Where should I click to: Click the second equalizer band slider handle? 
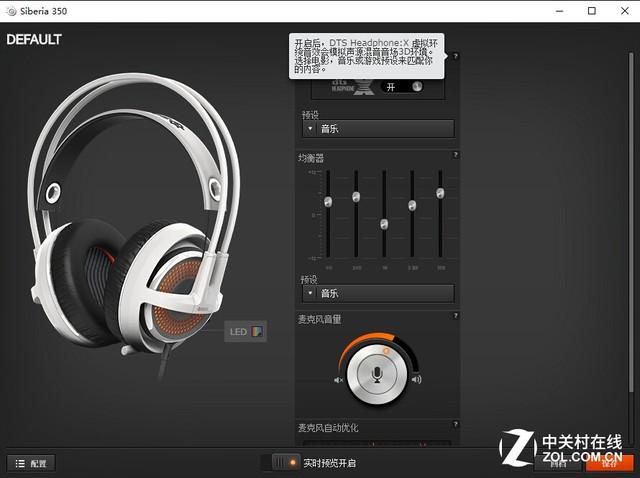[x=356, y=197]
